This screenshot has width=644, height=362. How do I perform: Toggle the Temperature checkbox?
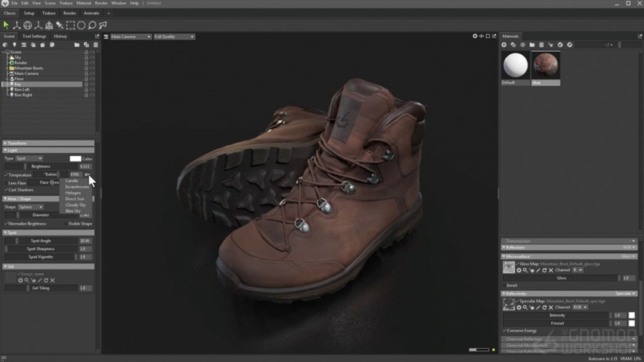click(6, 175)
